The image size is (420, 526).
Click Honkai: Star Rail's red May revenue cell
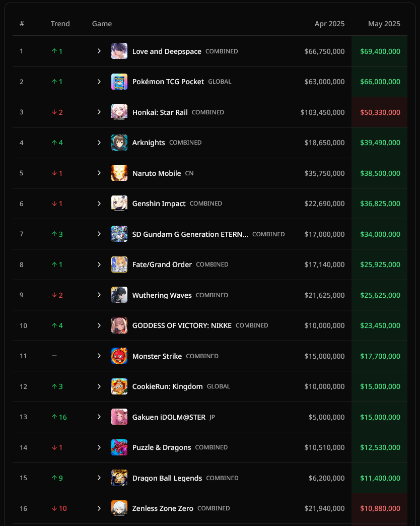coord(379,112)
